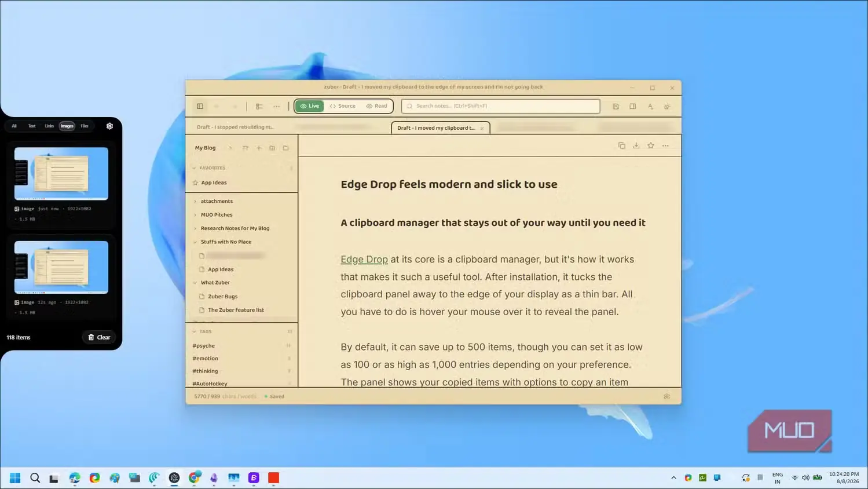Screen dimensions: 868x489
Task: Open the outline list icon in toolbar
Action: 259,106
